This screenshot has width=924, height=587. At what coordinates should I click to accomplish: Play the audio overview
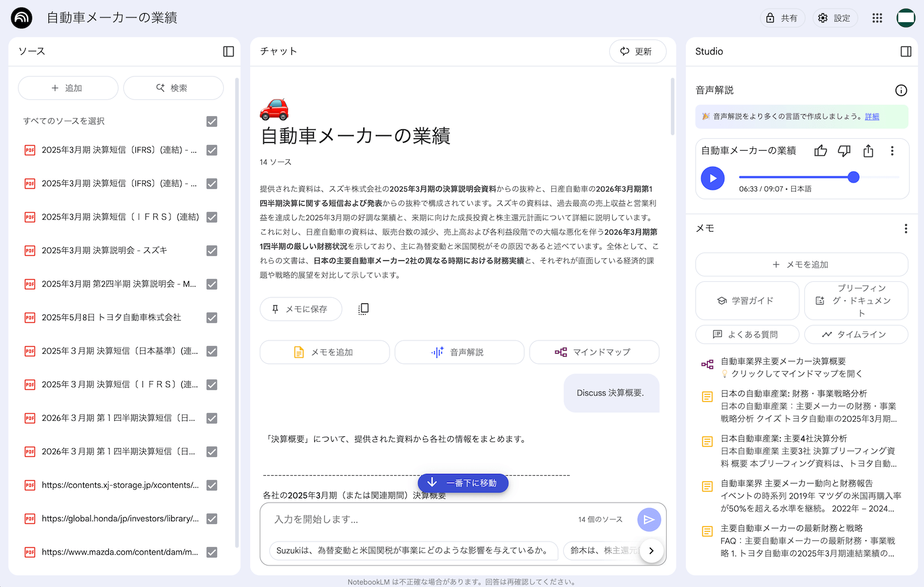coord(713,178)
